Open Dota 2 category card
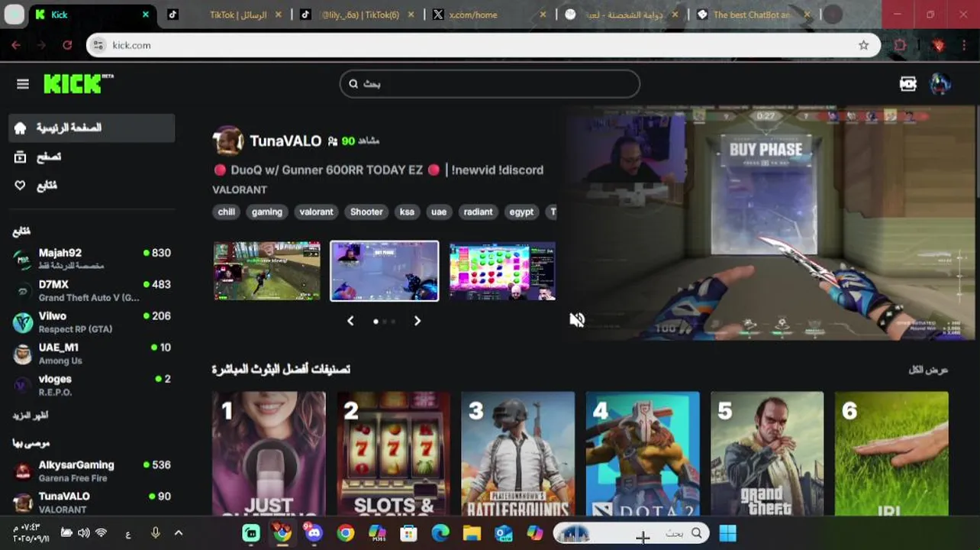The image size is (980, 550). point(643,453)
